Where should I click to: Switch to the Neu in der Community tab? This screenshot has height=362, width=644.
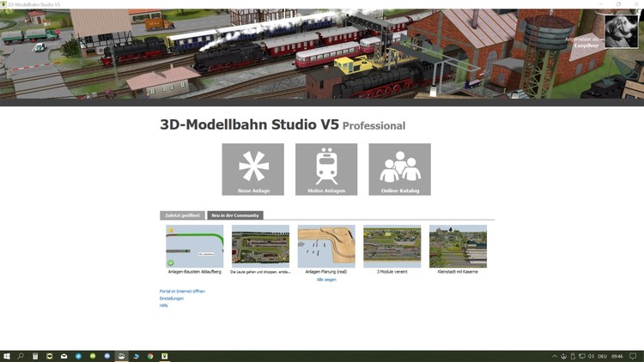pos(235,215)
